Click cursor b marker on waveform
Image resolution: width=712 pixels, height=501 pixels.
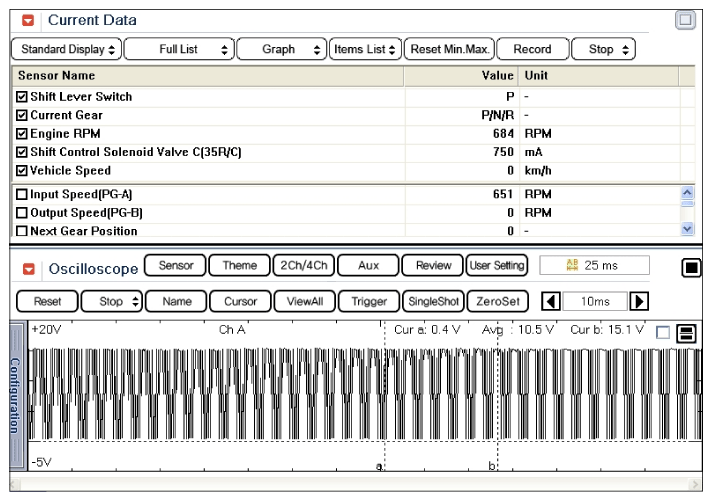pyautogui.click(x=492, y=466)
